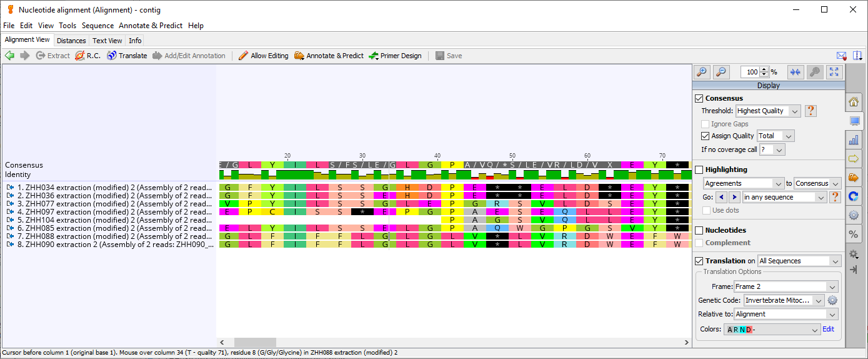Click the full-screen expand icon
This screenshot has width=868, height=359.
point(834,72)
